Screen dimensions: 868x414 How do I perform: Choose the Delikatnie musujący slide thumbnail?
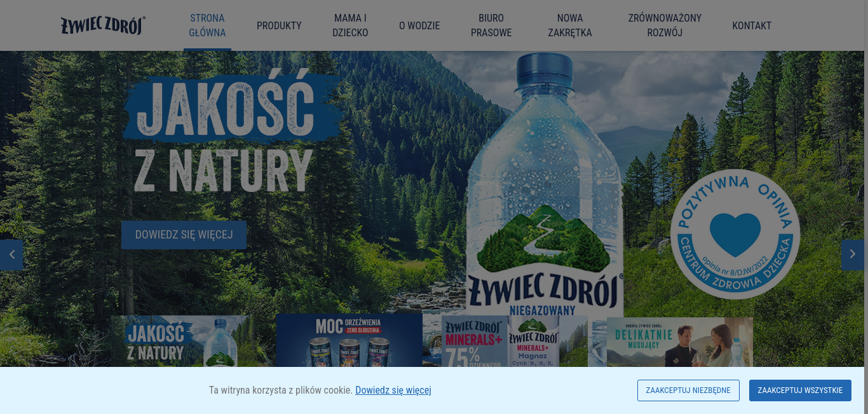(680, 342)
